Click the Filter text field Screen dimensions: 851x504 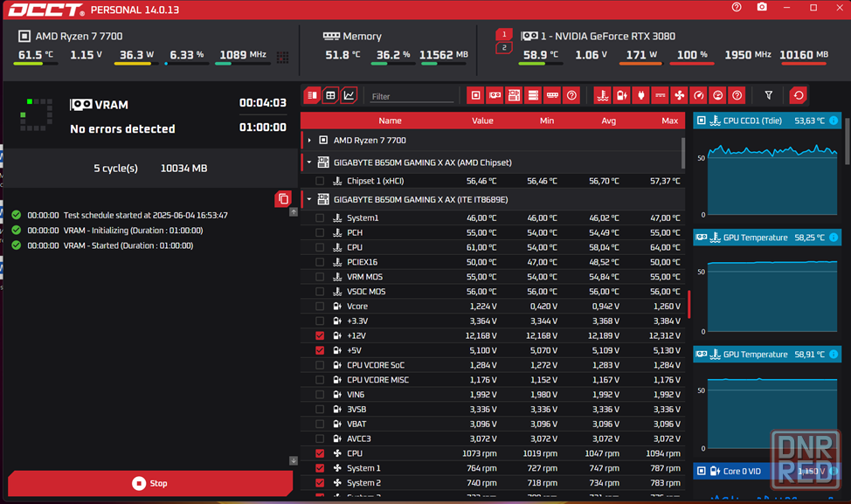[x=412, y=97]
